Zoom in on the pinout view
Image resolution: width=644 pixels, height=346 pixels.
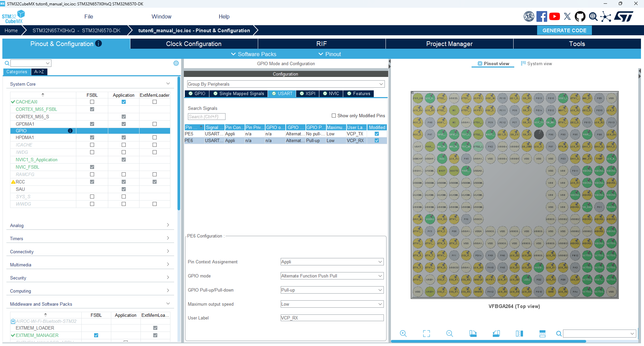403,333
